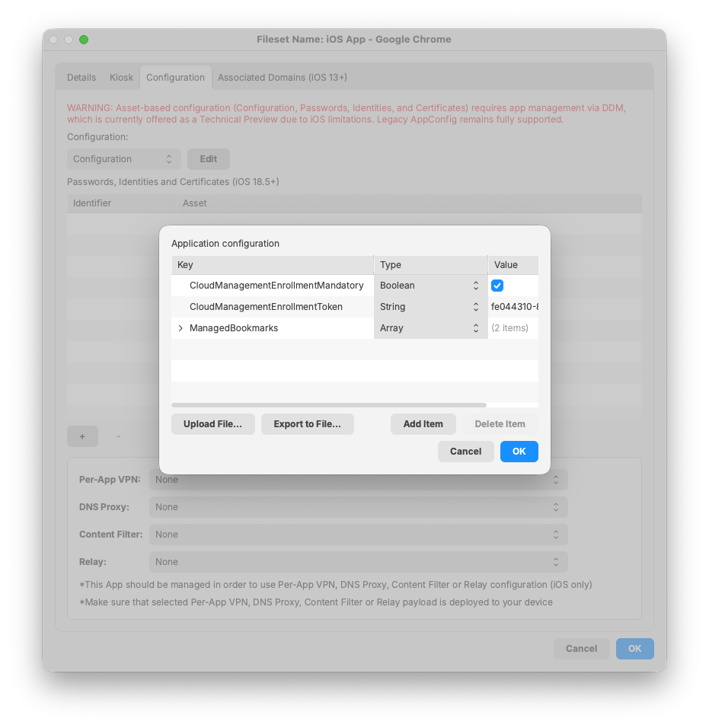Click the plus button to add an asset
This screenshot has width=709, height=728.
(x=82, y=436)
